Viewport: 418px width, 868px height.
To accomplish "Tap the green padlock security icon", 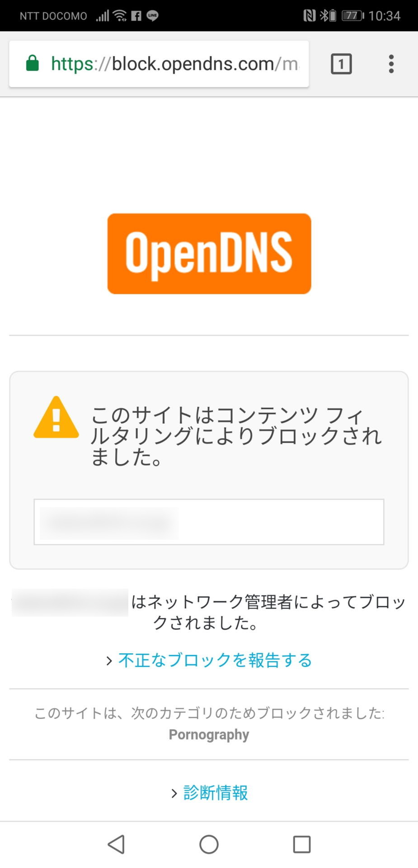I will coord(33,64).
